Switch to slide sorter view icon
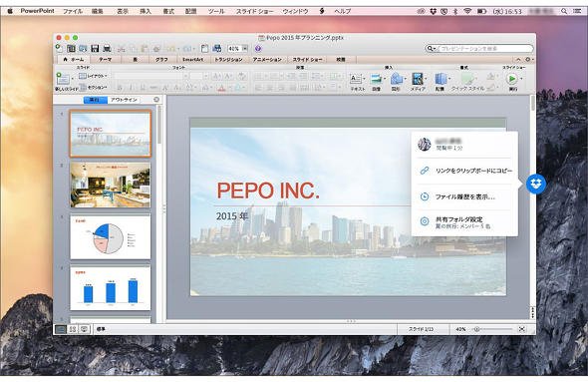Viewport: 588px width, 382px height. (73, 329)
